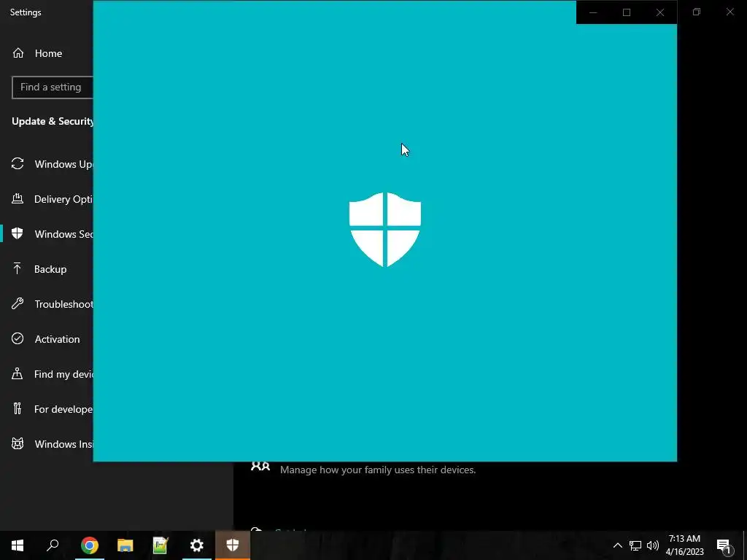Screen dimensions: 747x560
Task: Show hidden system tray icons
Action: (x=617, y=545)
